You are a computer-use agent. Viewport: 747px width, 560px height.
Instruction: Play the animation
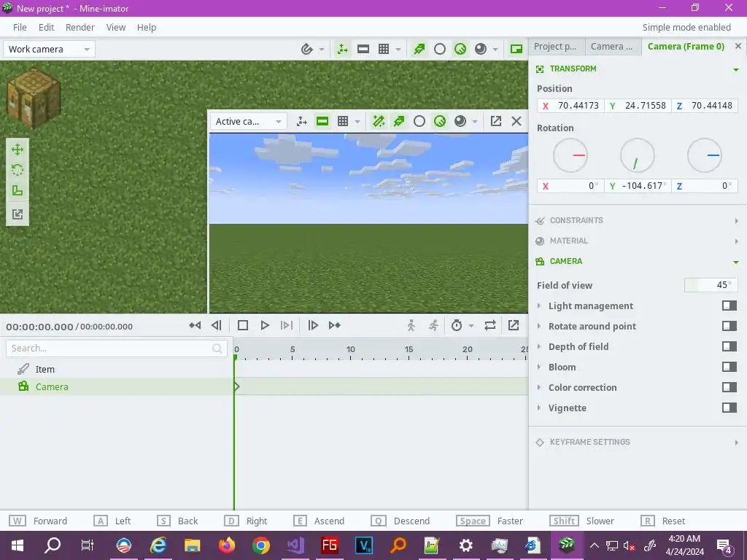[x=265, y=325]
